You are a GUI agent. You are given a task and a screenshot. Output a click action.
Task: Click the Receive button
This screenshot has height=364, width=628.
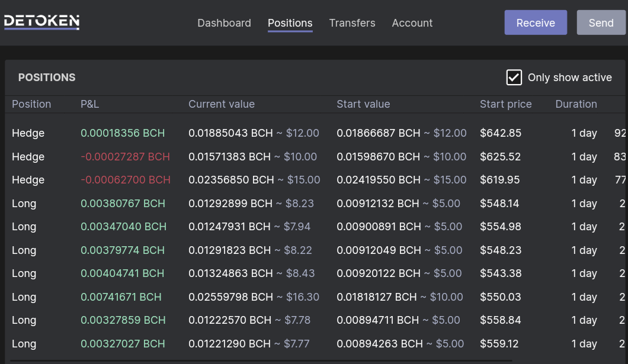click(x=536, y=22)
